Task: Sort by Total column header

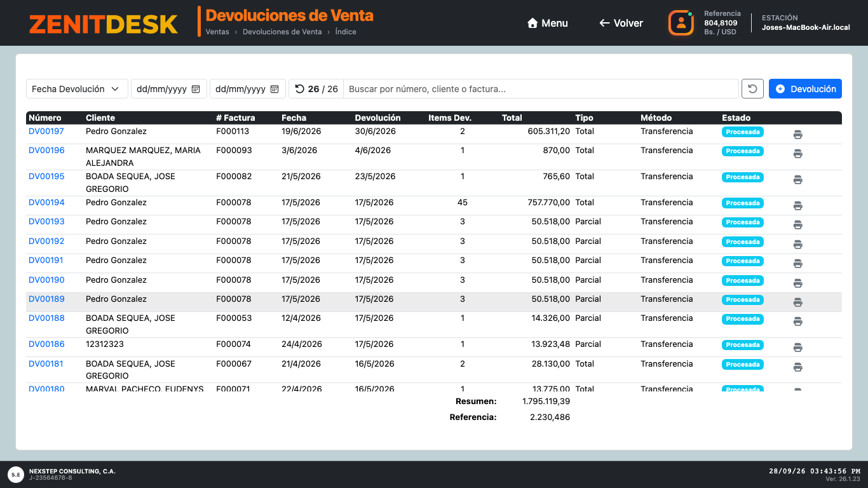Action: (x=512, y=118)
